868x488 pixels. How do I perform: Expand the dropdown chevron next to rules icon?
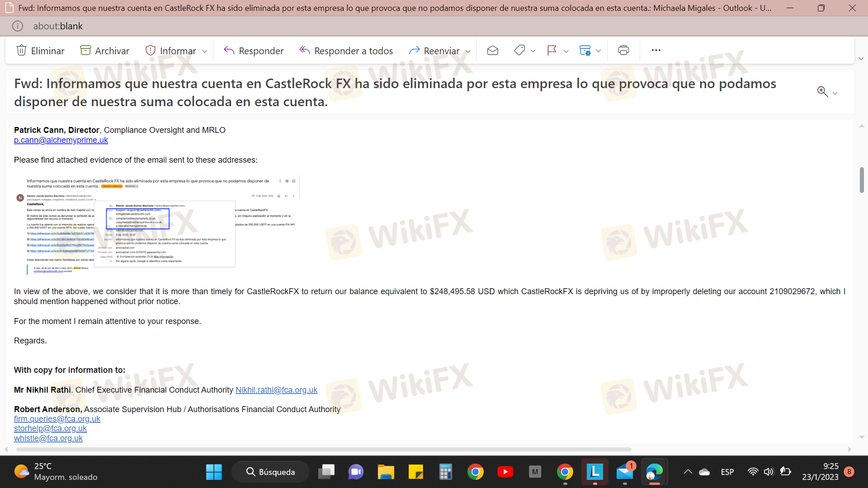click(599, 51)
